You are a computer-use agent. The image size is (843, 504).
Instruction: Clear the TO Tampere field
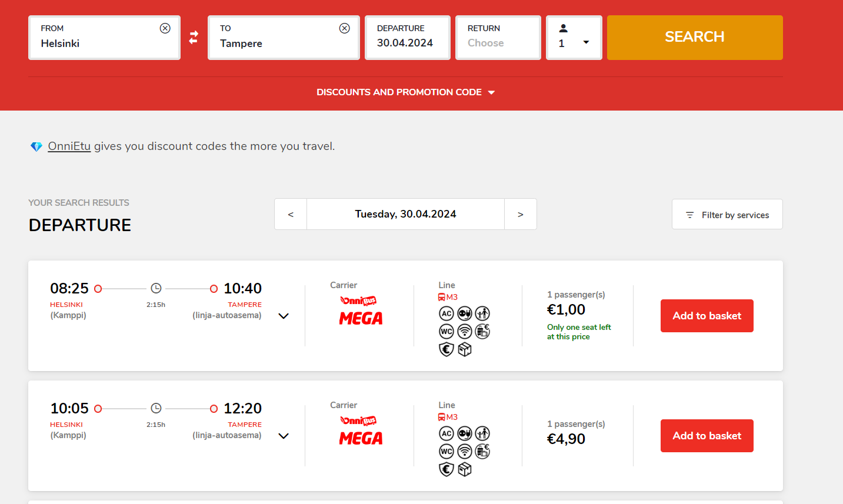(x=345, y=28)
